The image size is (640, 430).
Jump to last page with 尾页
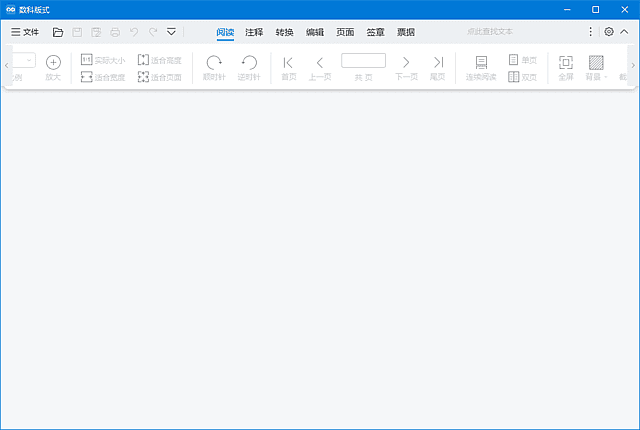[437, 67]
